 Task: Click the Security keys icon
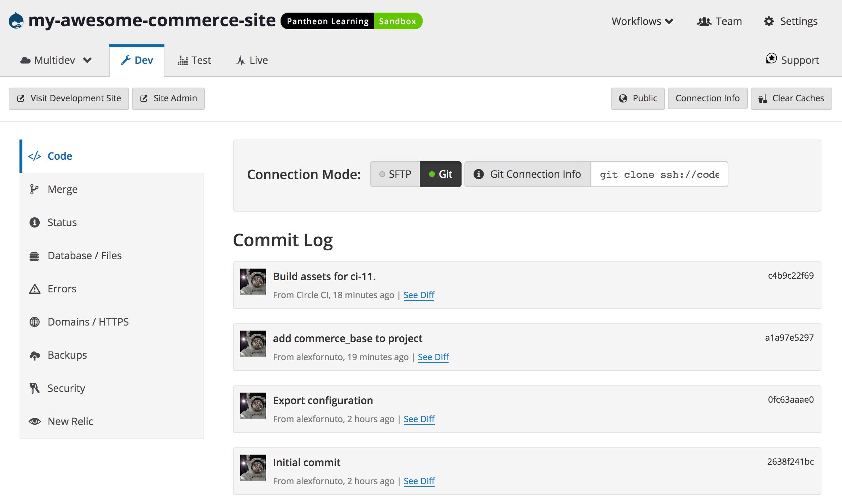(x=34, y=388)
